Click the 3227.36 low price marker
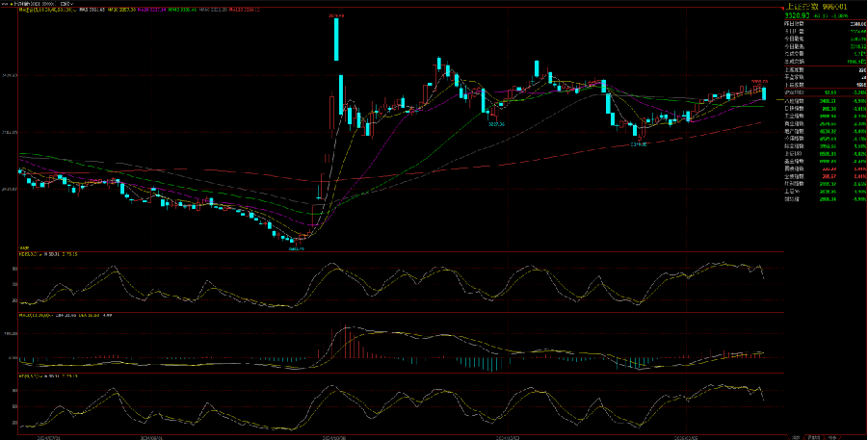The image size is (868, 440). click(x=495, y=123)
